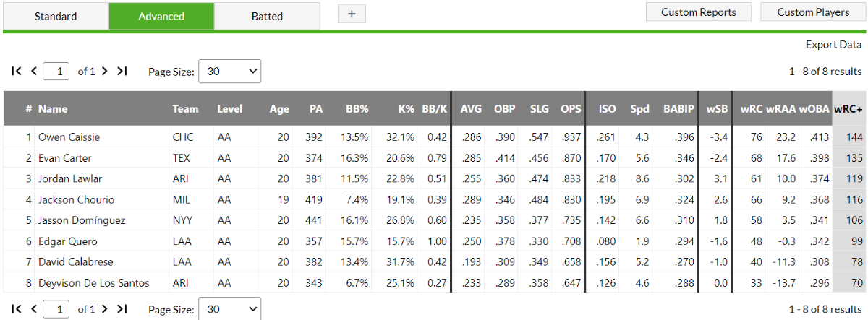Open the bottom Page Size dropdown
868x320 pixels.
[x=229, y=309]
